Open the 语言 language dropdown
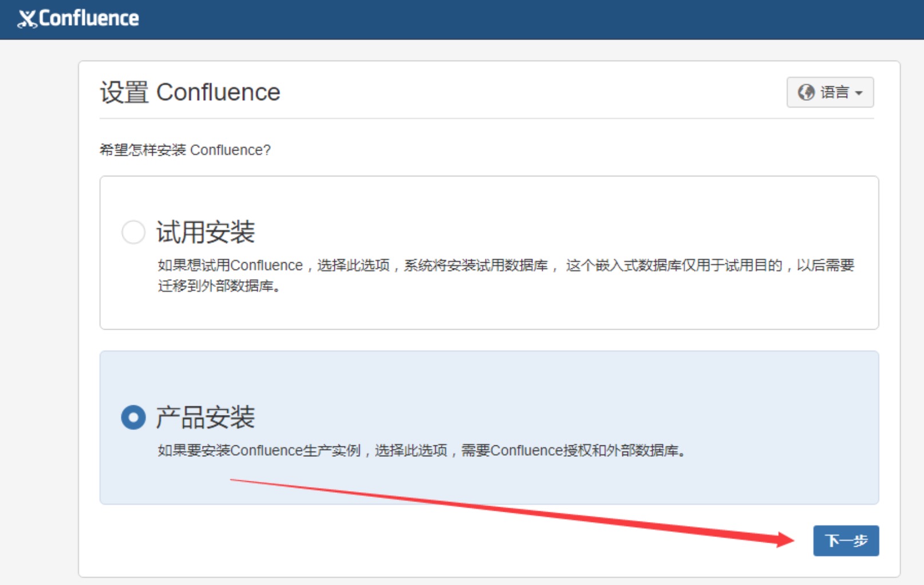Image resolution: width=924 pixels, height=585 pixels. coord(830,92)
